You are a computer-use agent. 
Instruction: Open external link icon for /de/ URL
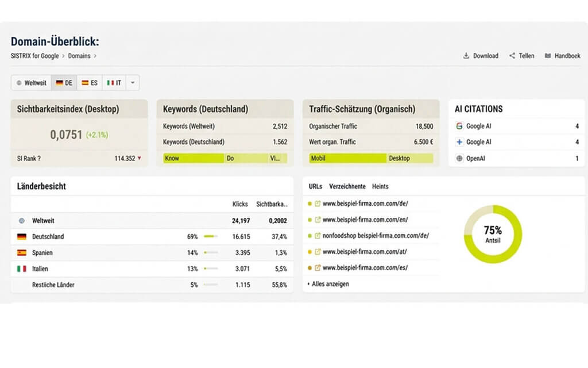(318, 204)
